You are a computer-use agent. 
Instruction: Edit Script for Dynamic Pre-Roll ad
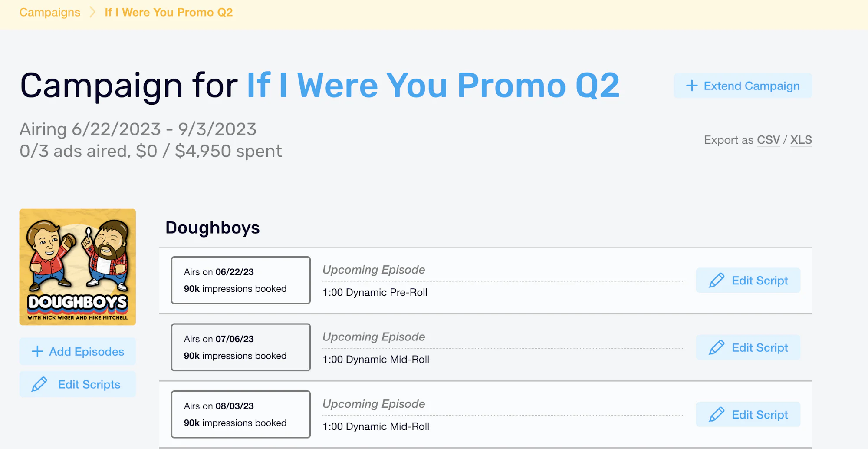point(748,281)
